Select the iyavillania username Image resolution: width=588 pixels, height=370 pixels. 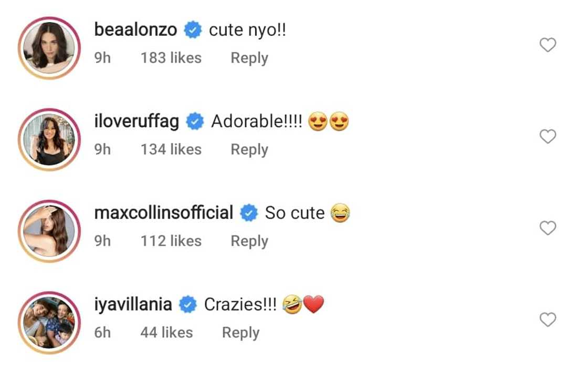pyautogui.click(x=133, y=305)
